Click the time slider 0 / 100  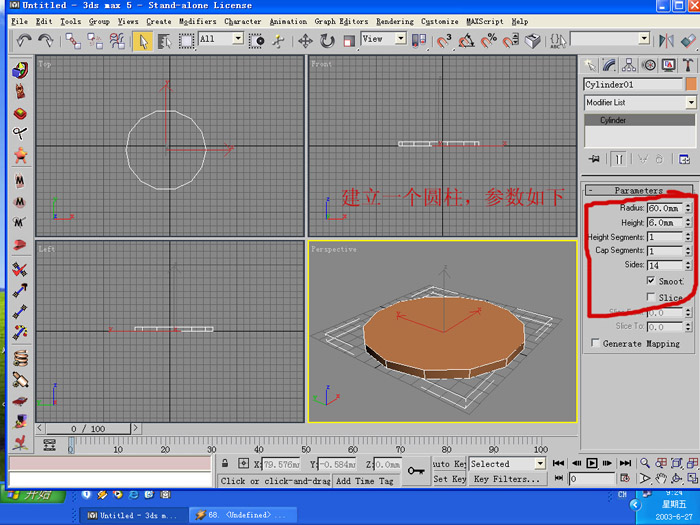(88, 429)
